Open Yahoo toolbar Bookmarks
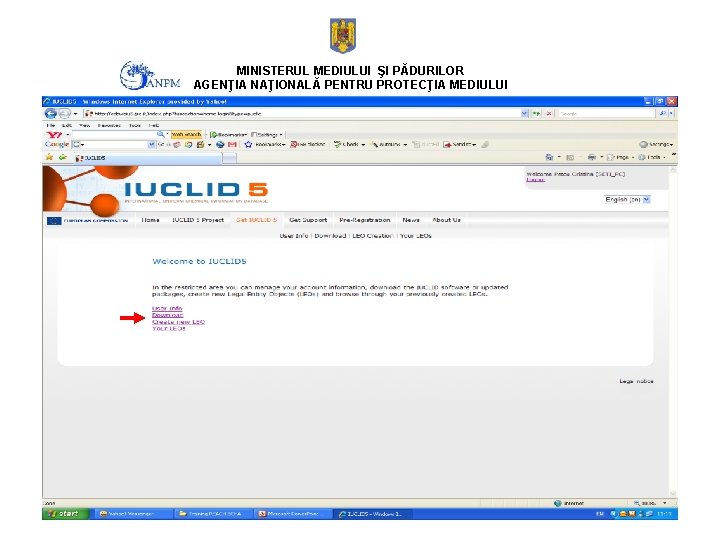720x540 pixels. click(228, 135)
